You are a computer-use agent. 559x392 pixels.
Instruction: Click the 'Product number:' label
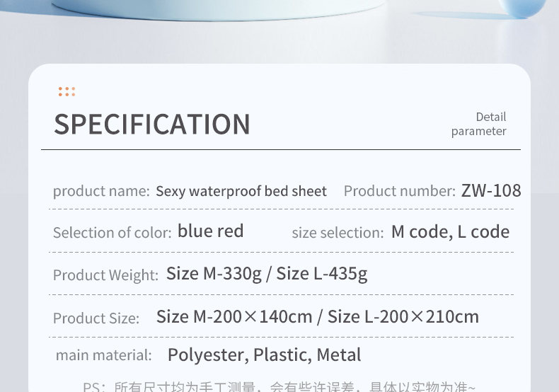click(x=400, y=191)
